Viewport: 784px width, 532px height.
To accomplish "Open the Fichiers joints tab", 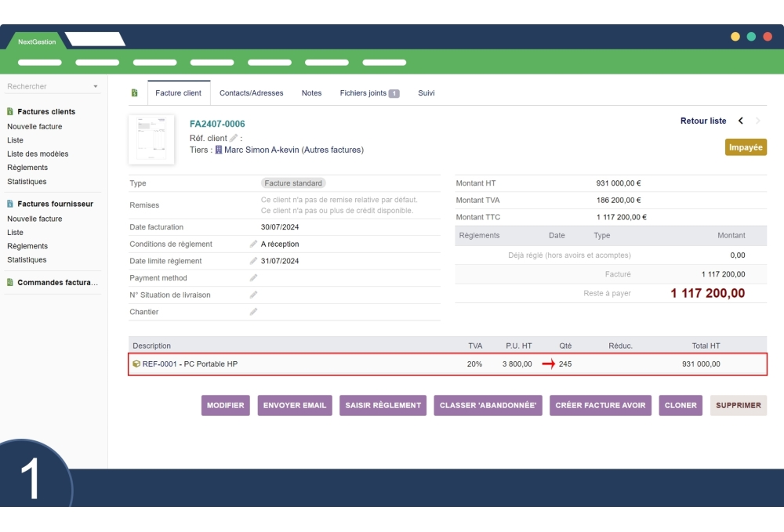I will [x=368, y=93].
